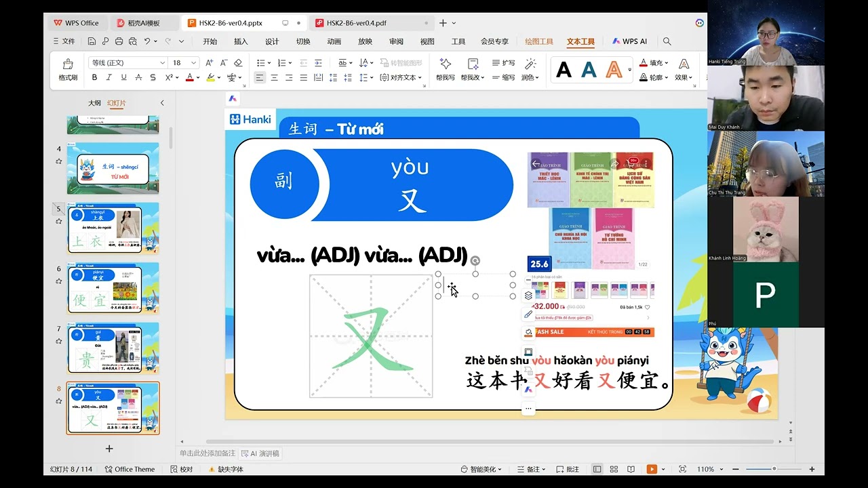Select the orange outlined A text style preset
The image size is (868, 488).
(x=614, y=70)
